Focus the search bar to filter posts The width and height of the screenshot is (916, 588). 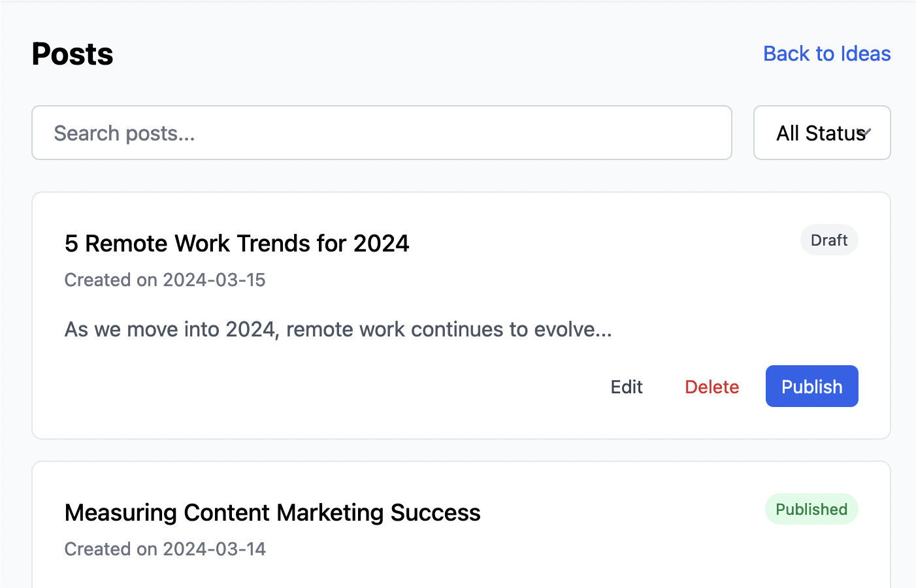click(x=382, y=133)
